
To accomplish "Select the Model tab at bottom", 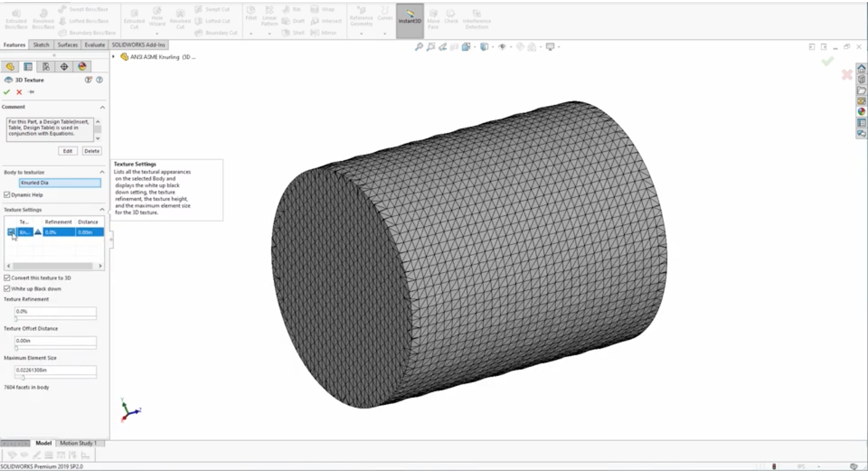I will pos(43,443).
